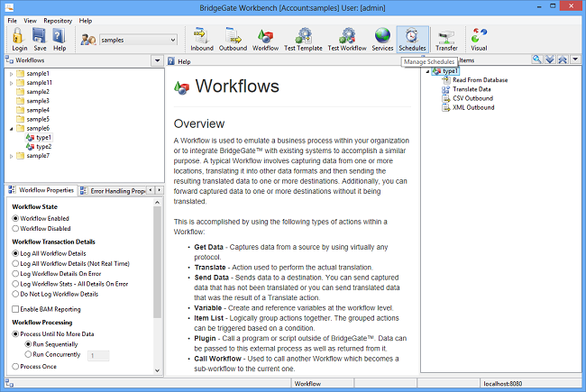Screen dimensions: 586x392
Task: Select Run Concurrently option
Action: point(28,354)
